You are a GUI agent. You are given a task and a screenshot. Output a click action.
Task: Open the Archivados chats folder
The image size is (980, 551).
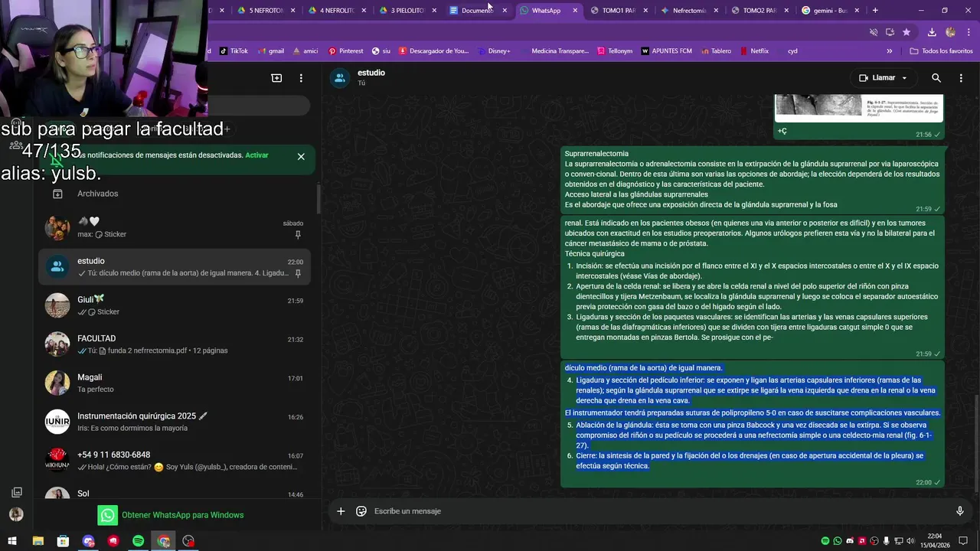[x=175, y=194]
